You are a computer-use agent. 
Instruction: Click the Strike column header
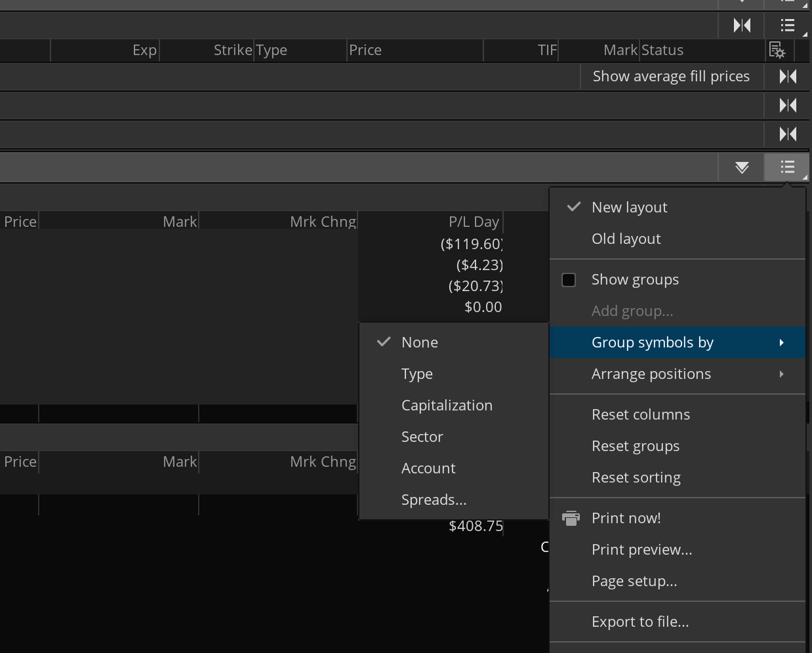[x=233, y=50]
